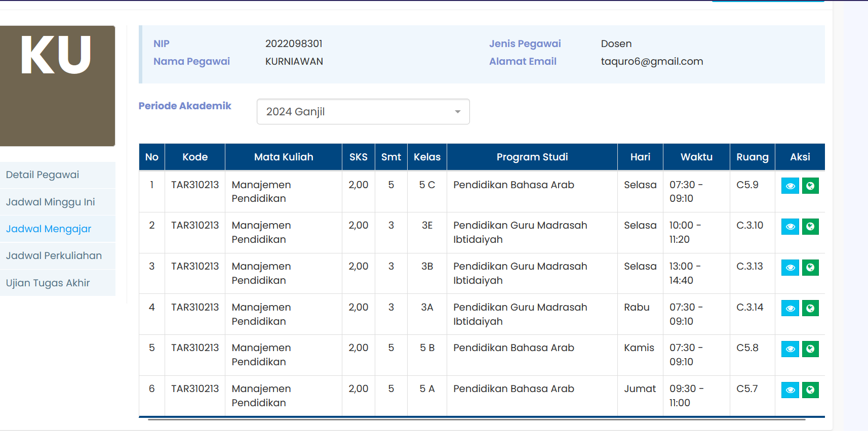Open Detail Pegawai in sidebar
The image size is (868, 431).
point(43,175)
